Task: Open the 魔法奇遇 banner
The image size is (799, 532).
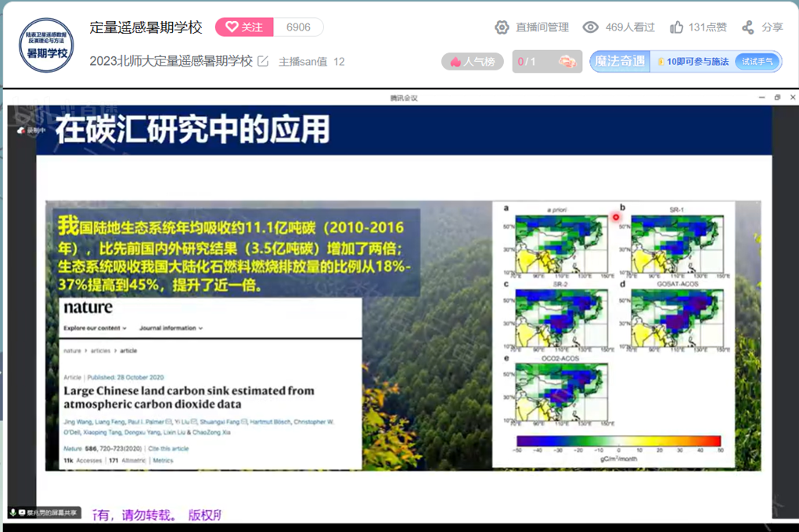Action: (620, 61)
